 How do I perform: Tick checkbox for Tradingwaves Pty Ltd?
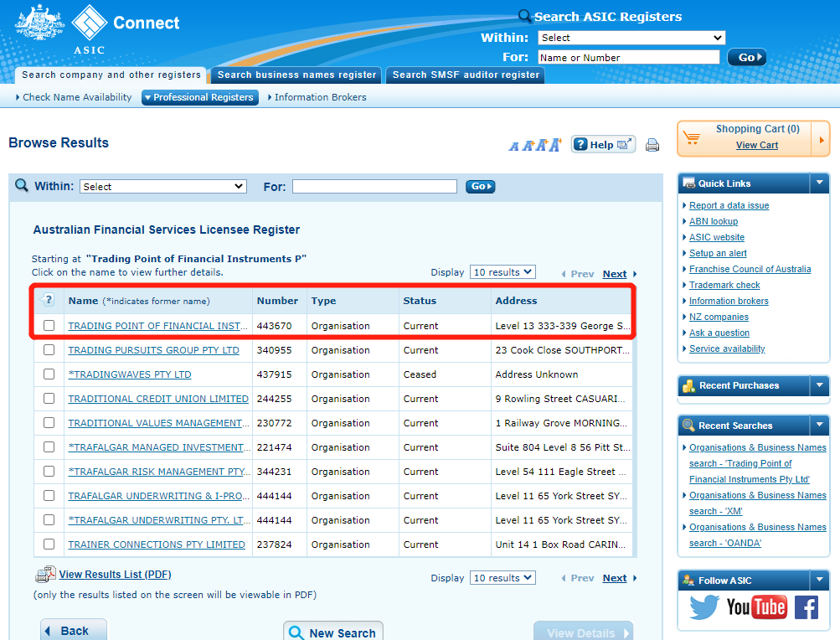[x=49, y=374]
